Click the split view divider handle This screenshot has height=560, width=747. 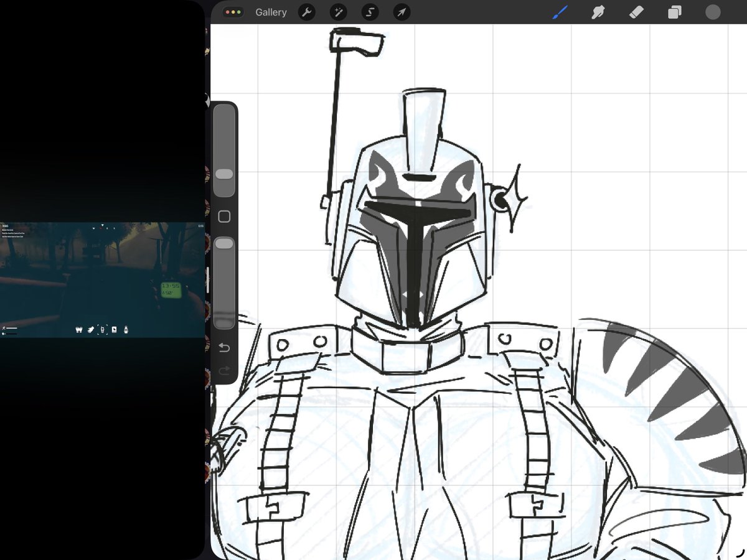pos(207,280)
